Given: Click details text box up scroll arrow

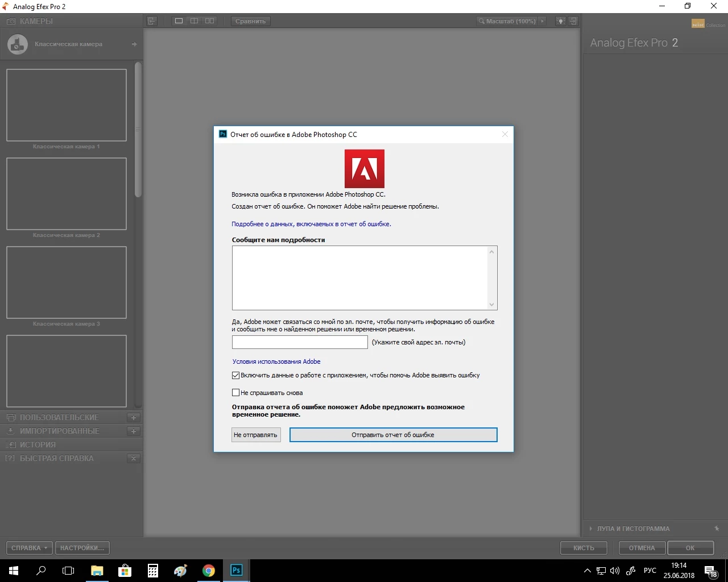Looking at the screenshot, I should (x=492, y=251).
